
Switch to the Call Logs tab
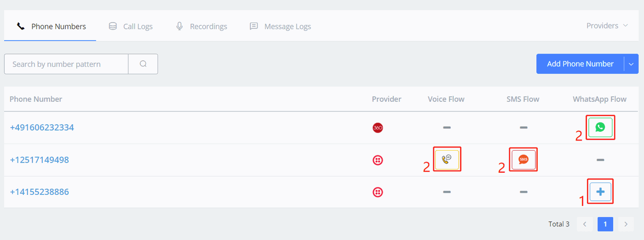click(x=131, y=26)
